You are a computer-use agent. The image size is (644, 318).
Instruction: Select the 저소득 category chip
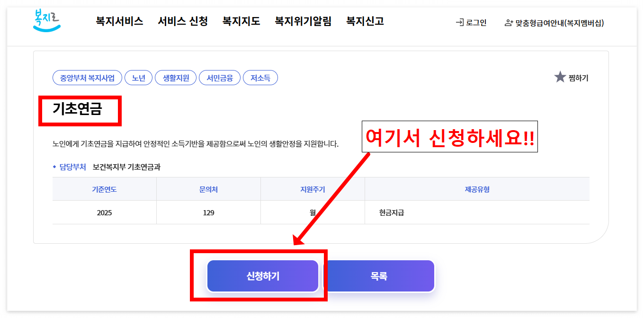(x=260, y=78)
